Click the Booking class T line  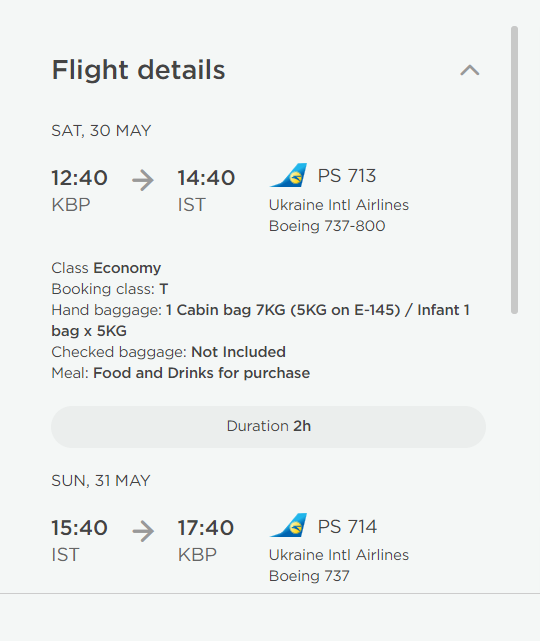click(x=110, y=289)
